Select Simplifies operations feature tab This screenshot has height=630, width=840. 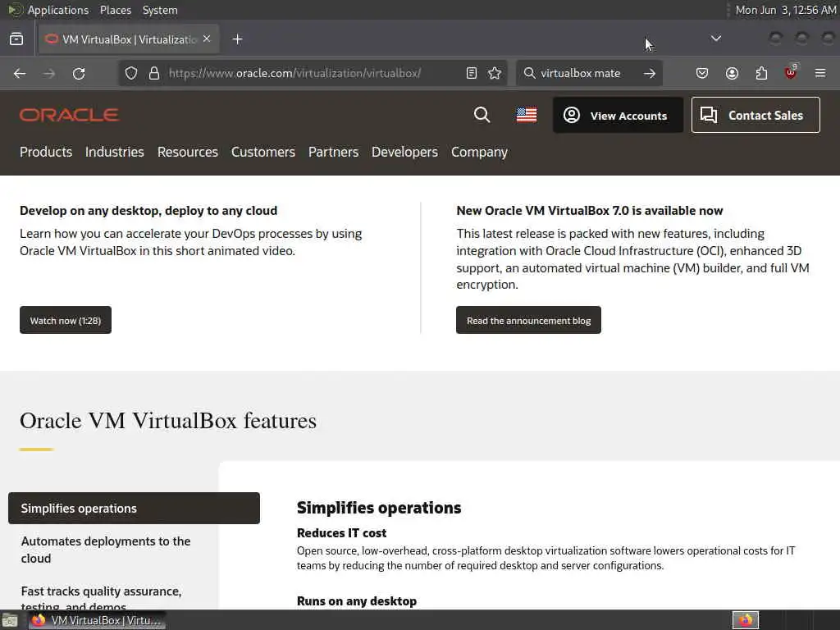(x=134, y=509)
